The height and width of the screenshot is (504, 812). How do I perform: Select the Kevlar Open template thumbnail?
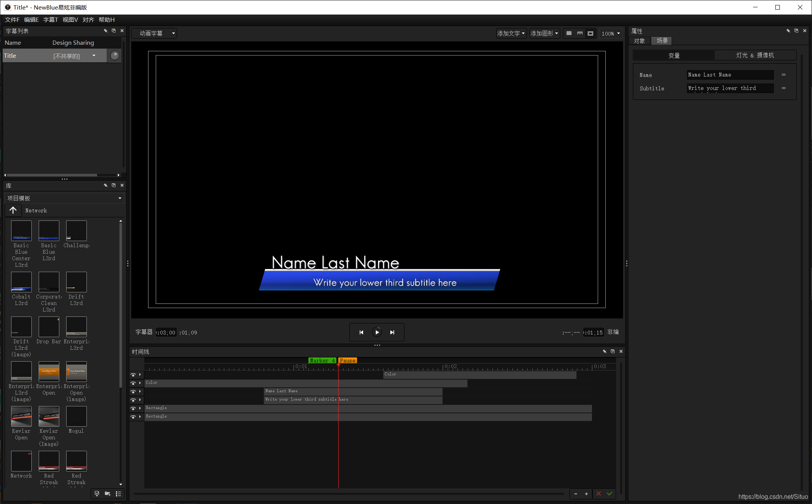pyautogui.click(x=21, y=417)
